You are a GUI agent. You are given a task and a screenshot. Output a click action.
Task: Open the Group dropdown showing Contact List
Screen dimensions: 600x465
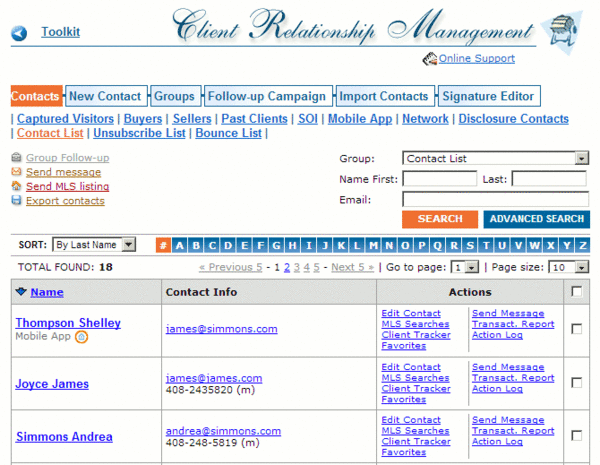click(495, 158)
